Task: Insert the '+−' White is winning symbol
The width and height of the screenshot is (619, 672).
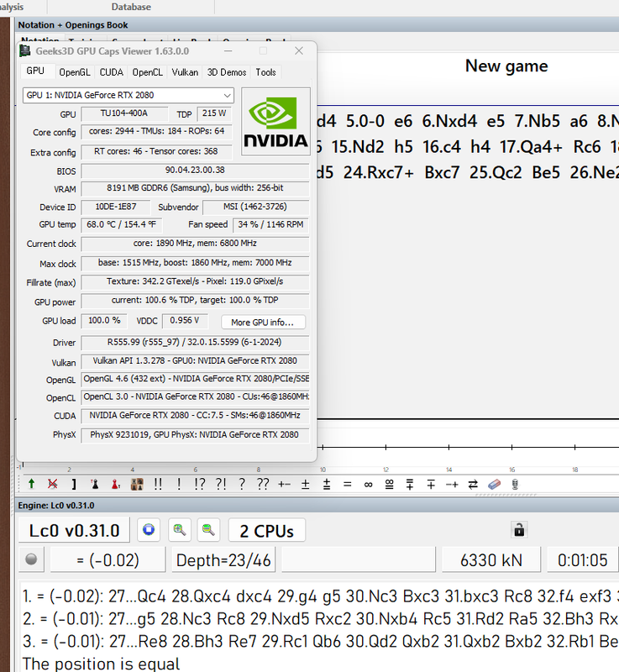Action: [x=284, y=485]
